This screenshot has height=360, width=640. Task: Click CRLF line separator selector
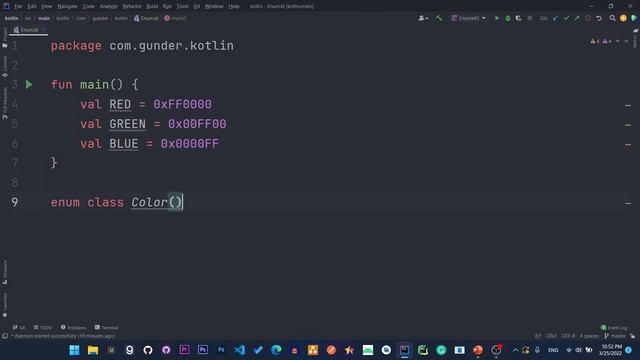click(x=551, y=336)
